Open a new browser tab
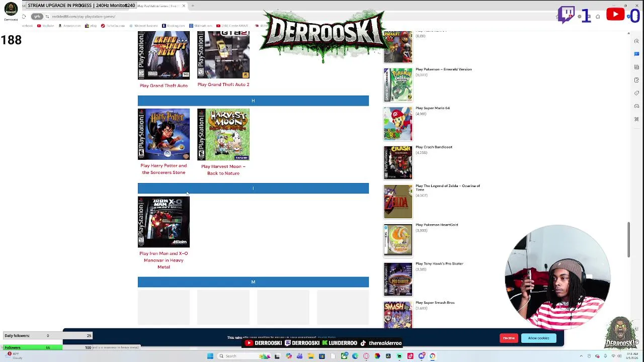Viewport: 644px width, 362px height. click(x=193, y=6)
